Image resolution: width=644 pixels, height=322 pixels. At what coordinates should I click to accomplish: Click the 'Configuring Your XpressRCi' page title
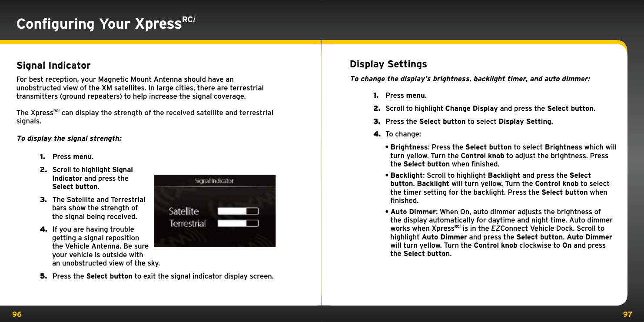click(x=106, y=23)
